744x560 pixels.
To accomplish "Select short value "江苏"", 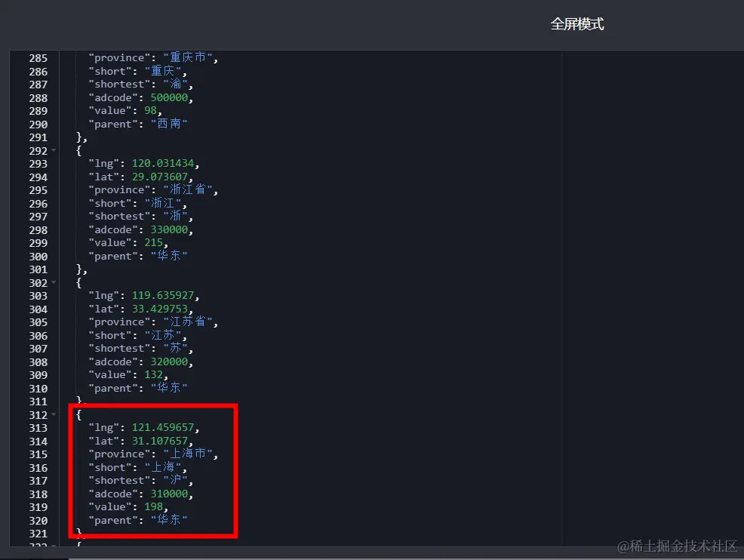I will [163, 334].
